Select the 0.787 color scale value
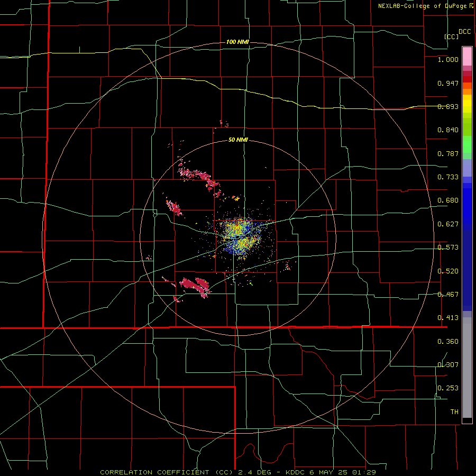This screenshot has width=476, height=476. pos(448,153)
